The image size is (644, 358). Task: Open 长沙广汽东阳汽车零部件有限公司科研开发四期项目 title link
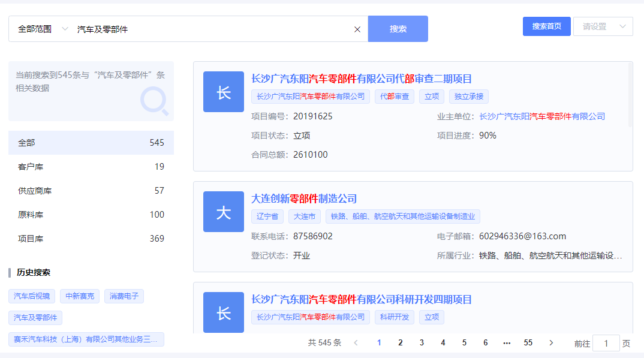tap(362, 300)
